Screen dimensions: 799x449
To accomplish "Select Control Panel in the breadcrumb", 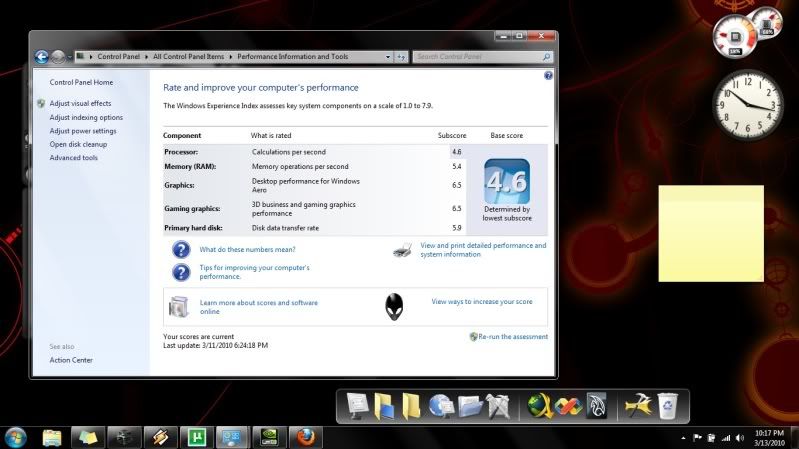I will 118,57.
